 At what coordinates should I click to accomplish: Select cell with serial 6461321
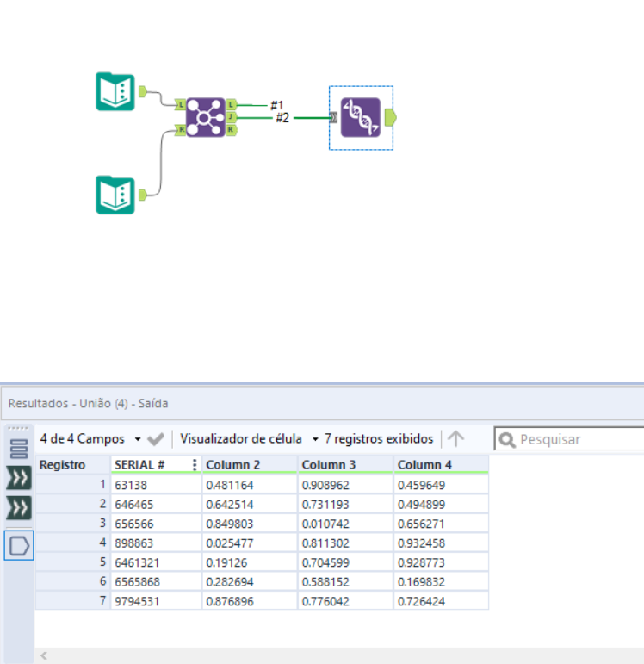(156, 562)
